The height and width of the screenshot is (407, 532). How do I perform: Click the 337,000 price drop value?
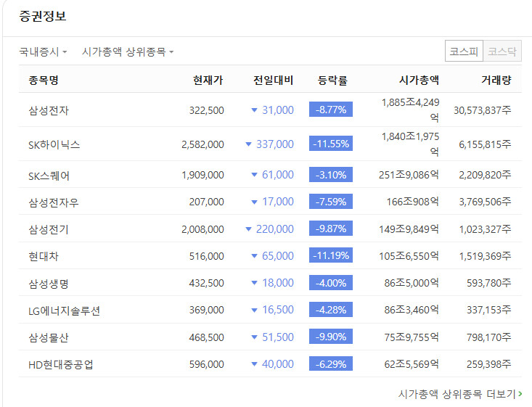click(275, 144)
